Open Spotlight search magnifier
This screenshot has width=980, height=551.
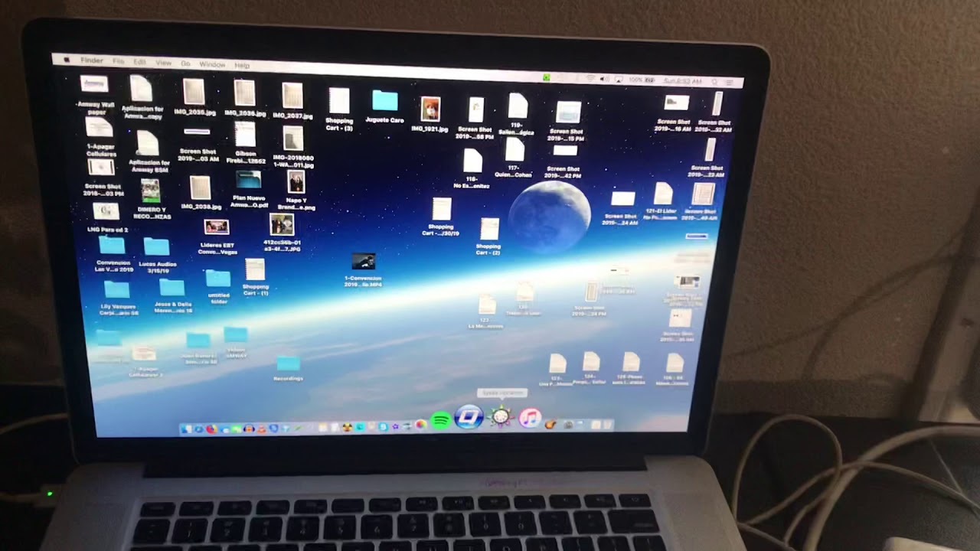714,81
